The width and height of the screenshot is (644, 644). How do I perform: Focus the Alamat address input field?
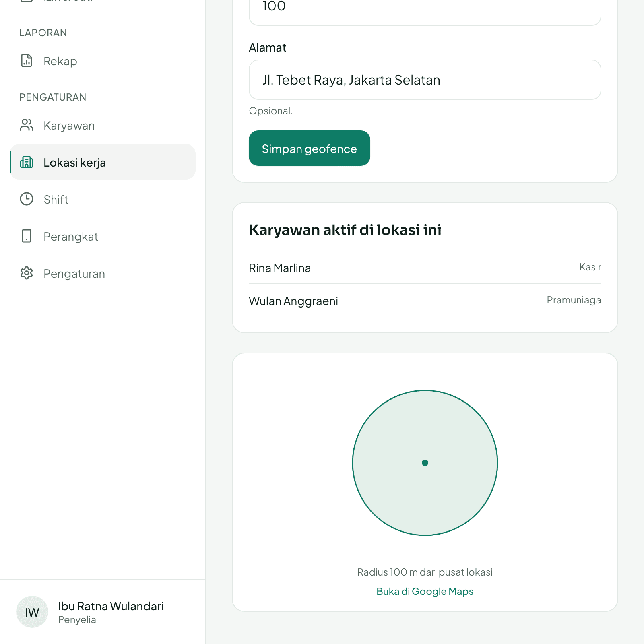coord(425,80)
